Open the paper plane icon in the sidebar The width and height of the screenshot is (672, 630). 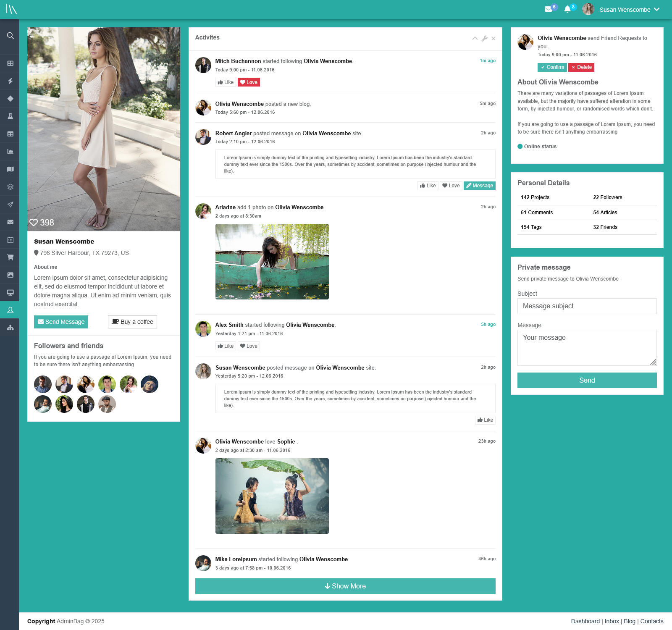[x=10, y=205]
